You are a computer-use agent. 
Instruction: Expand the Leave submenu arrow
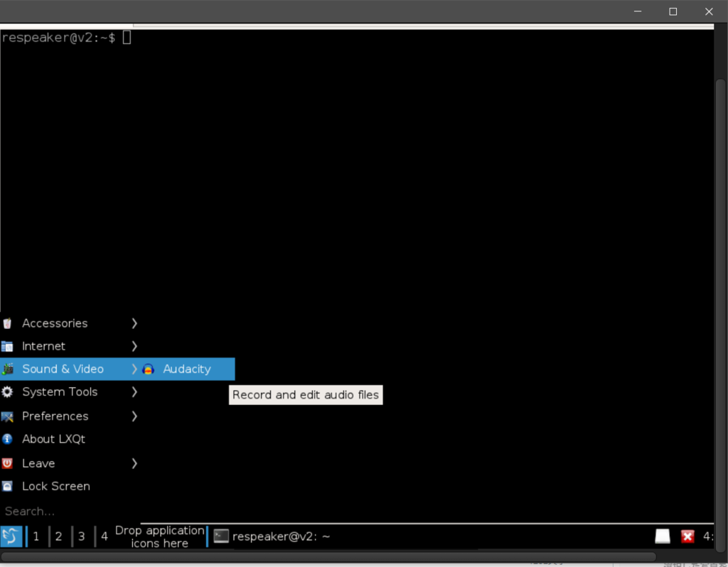coord(134,463)
